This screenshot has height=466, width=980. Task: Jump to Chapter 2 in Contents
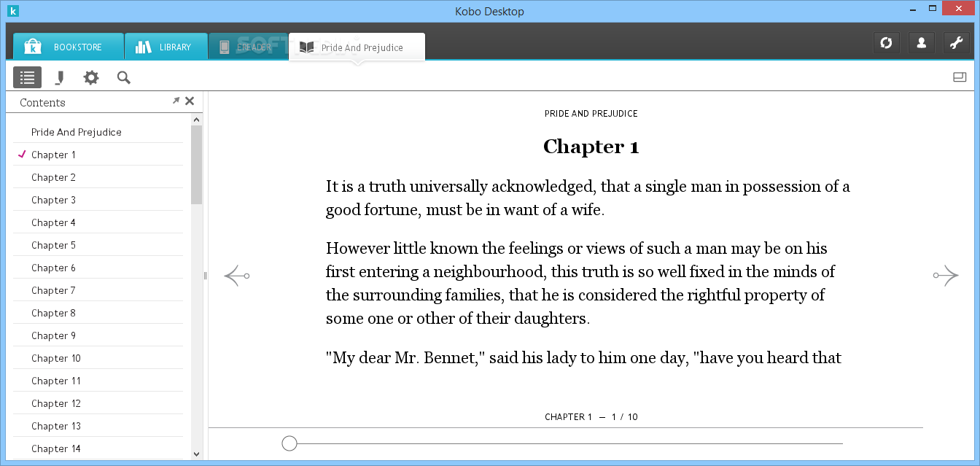tap(98, 177)
